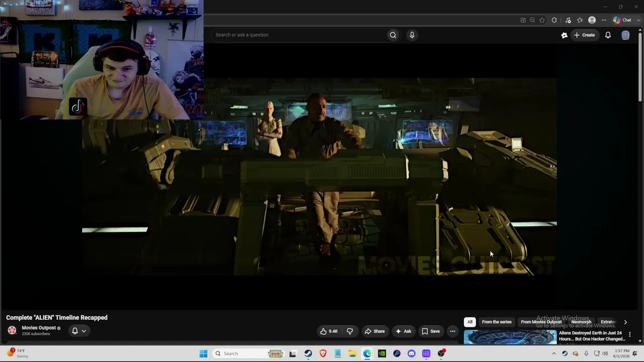
Task: Open more actions ellipsis under the video
Action: pyautogui.click(x=452, y=331)
